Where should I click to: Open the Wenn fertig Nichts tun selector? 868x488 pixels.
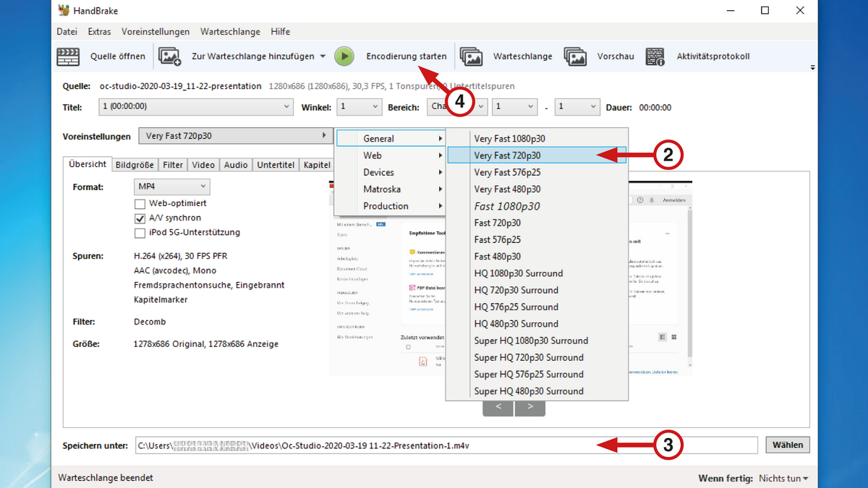click(783, 479)
